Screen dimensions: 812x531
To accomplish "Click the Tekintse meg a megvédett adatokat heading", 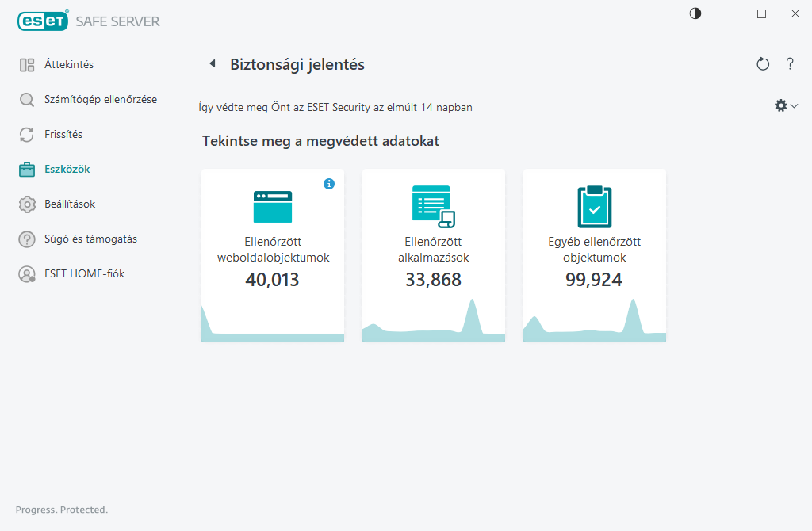I will tap(320, 141).
